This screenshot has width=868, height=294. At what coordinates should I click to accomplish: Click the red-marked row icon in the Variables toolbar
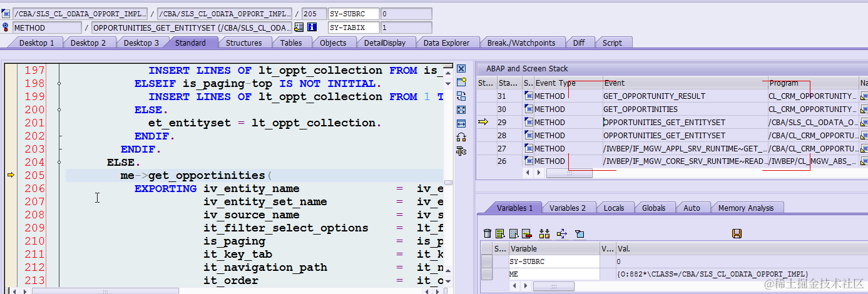click(x=526, y=233)
